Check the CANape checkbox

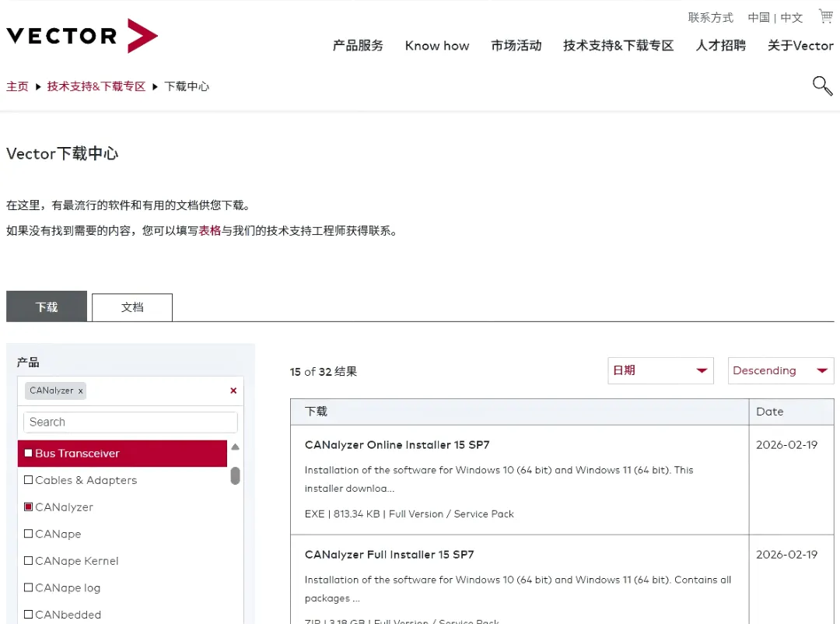pyautogui.click(x=29, y=534)
